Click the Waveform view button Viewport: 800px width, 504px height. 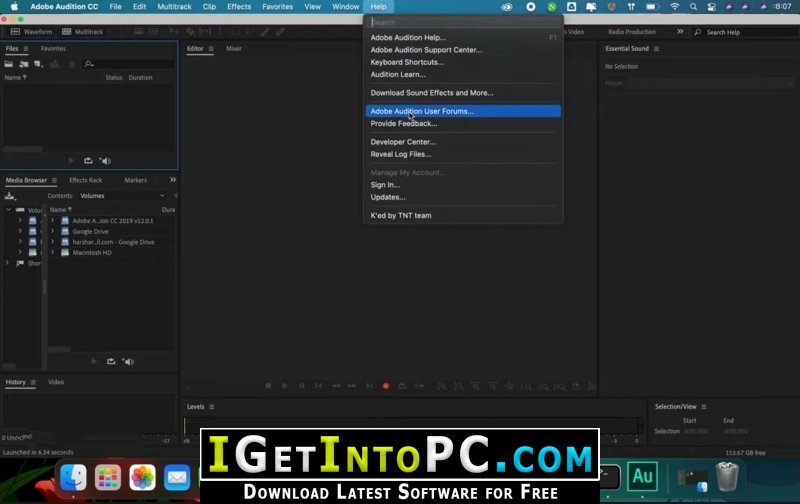32,32
